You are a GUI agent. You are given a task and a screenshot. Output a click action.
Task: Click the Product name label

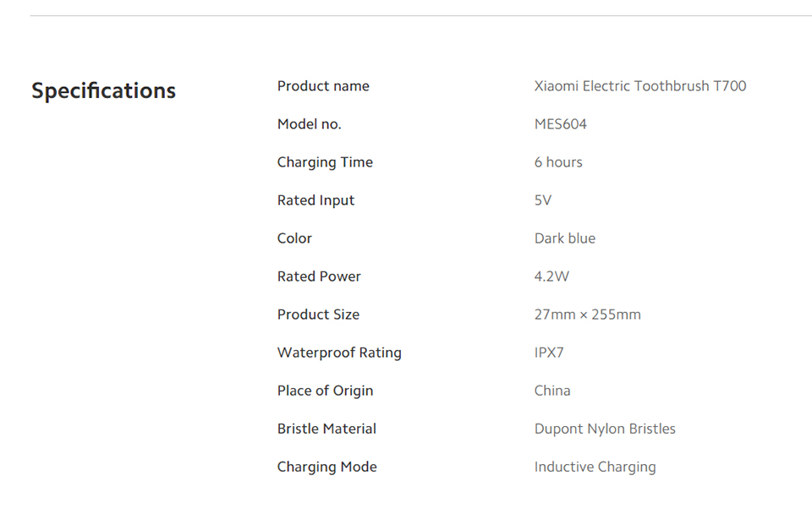pyautogui.click(x=323, y=86)
